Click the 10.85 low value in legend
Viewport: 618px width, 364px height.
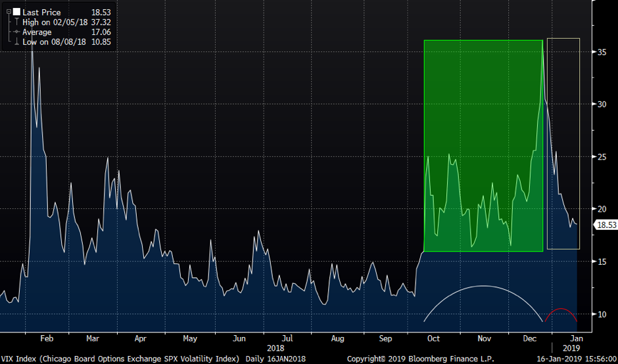tap(101, 42)
